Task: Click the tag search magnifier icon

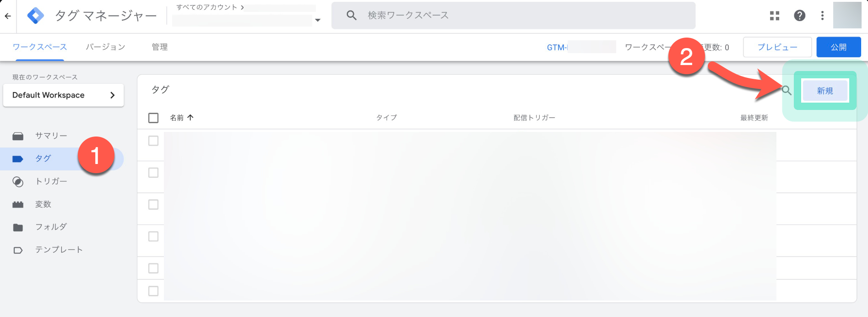Action: point(787,91)
